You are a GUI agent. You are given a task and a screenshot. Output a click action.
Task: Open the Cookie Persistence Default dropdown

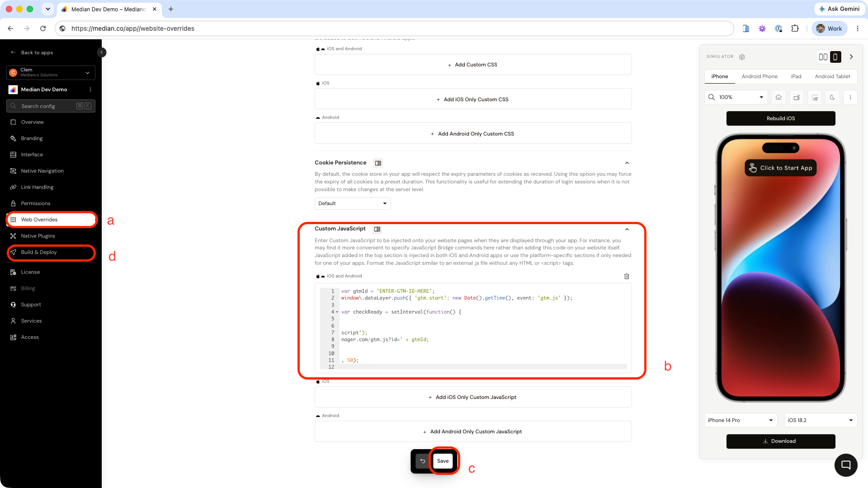(353, 203)
